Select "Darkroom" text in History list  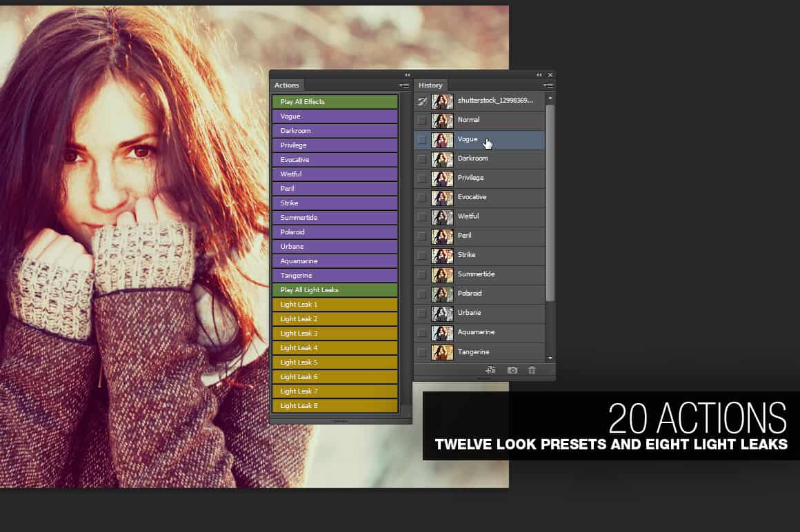[472, 158]
